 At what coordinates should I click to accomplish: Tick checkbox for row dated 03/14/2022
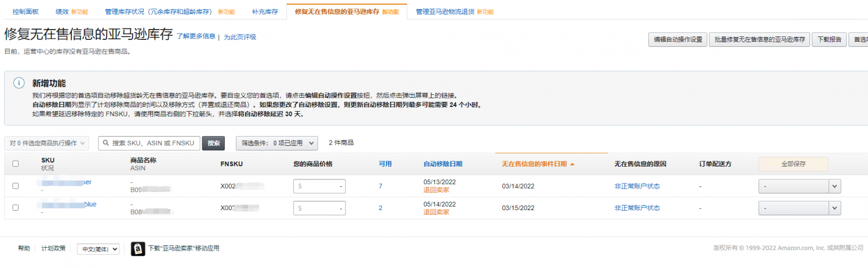[16, 186]
